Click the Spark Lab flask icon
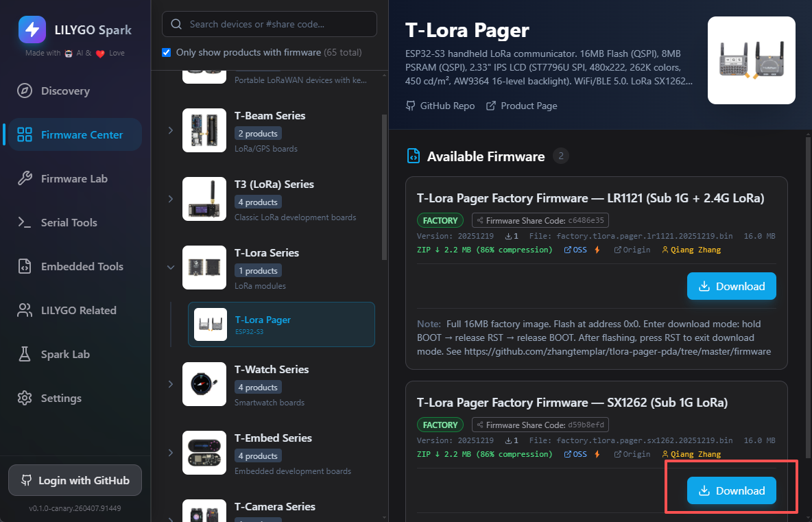812x522 pixels. 25,354
